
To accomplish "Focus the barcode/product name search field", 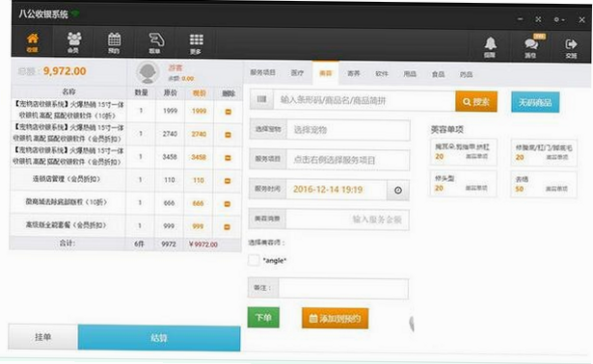I will 364,100.
